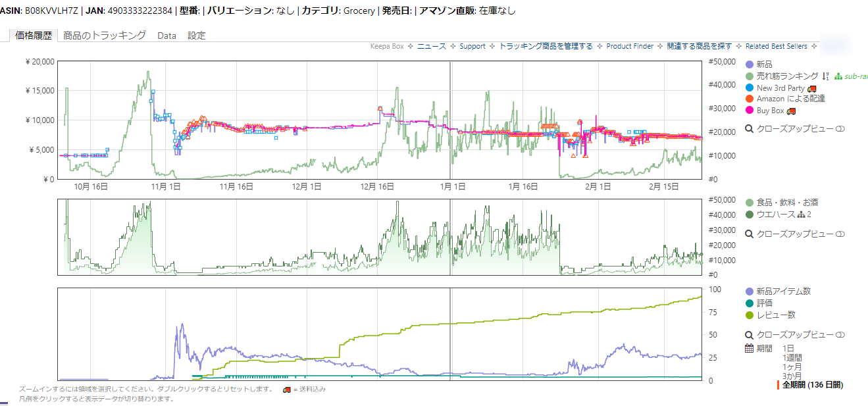Viewport: 868px width, 406px height.
Task: Open the Related Best Sellers link
Action: [x=777, y=46]
